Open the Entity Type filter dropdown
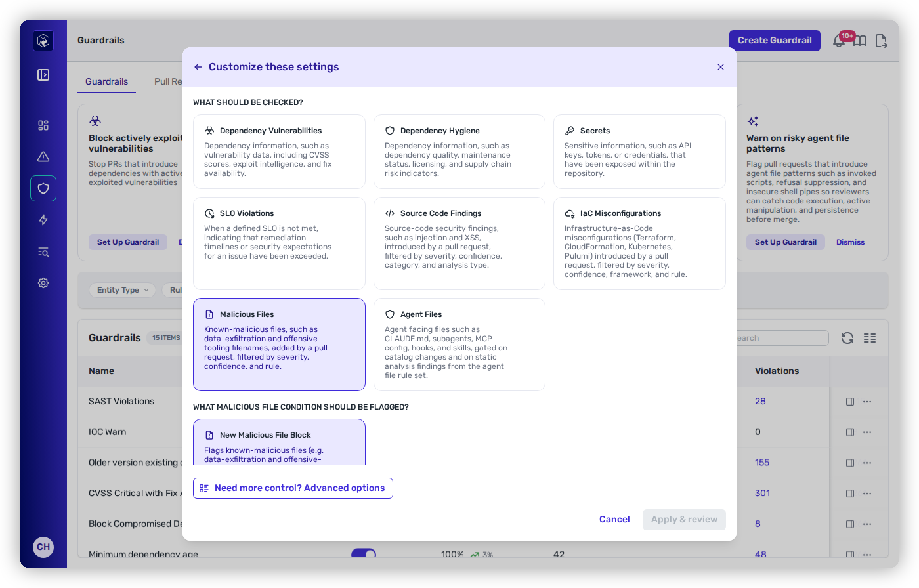This screenshot has height=588, width=919. click(x=123, y=290)
